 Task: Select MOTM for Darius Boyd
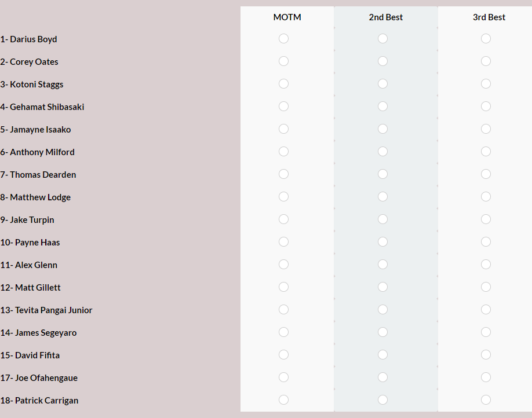[283, 39]
